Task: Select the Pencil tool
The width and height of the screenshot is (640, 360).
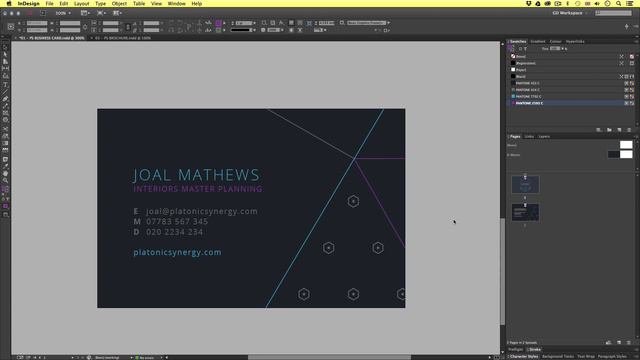Action: [5, 106]
